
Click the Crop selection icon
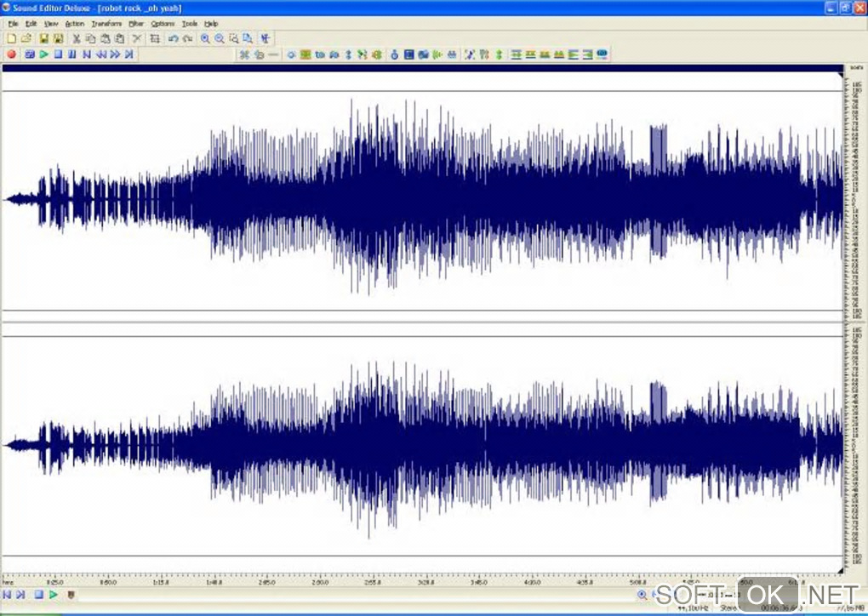coord(155,38)
